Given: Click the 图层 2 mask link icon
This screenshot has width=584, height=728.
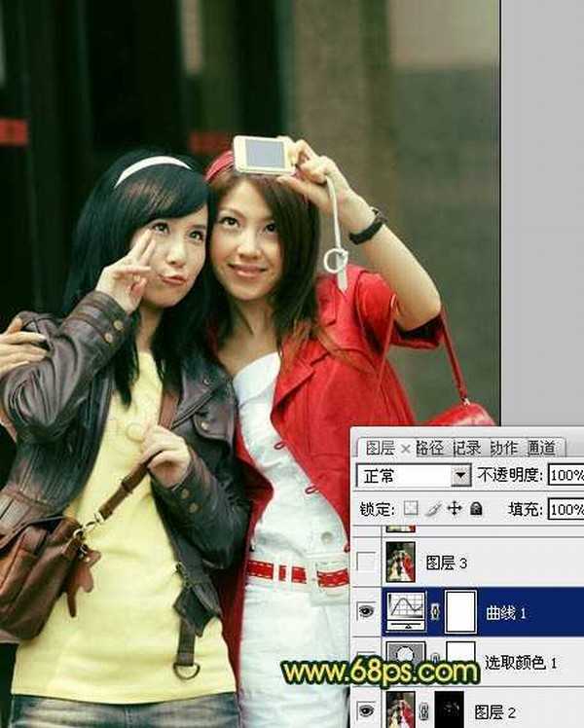Looking at the screenshot, I should coord(423,710).
